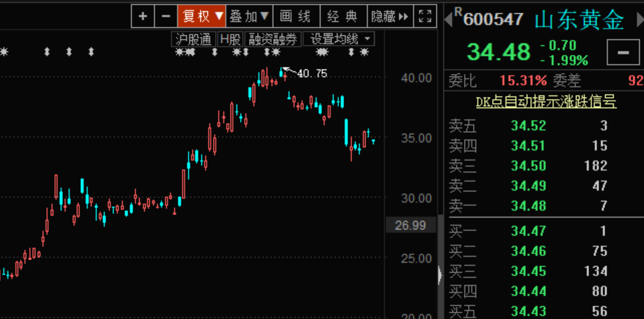Click the 25.00 axis label
Image resolution: width=644 pixels, height=319 pixels.
[x=416, y=259]
